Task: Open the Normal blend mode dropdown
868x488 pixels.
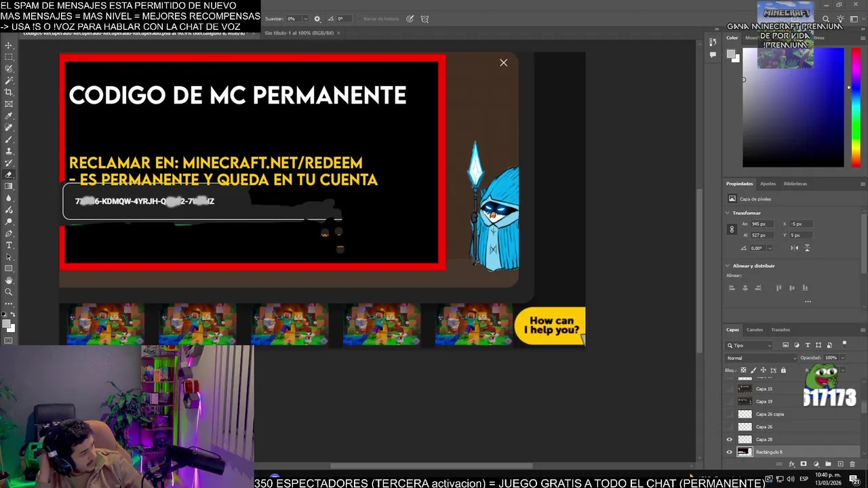Action: click(762, 358)
